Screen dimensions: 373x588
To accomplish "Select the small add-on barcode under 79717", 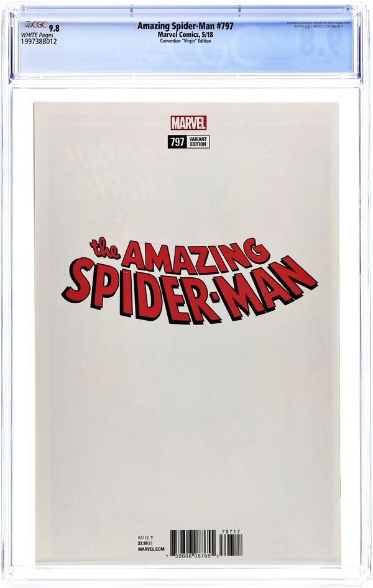I will [x=231, y=544].
